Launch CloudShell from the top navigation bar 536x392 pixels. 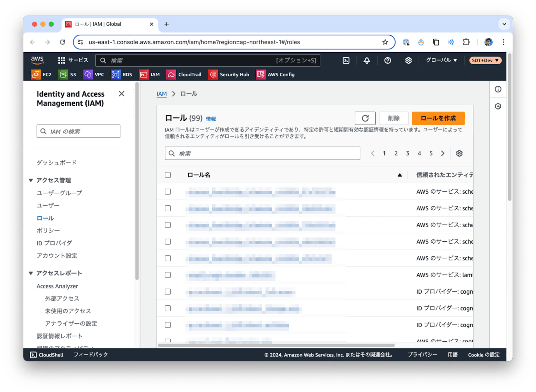click(x=346, y=60)
